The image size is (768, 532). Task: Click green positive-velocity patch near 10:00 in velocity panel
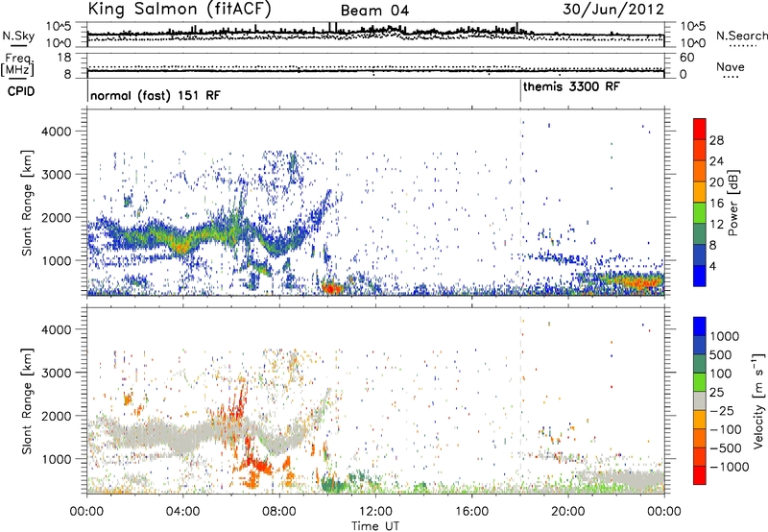coord(333,486)
